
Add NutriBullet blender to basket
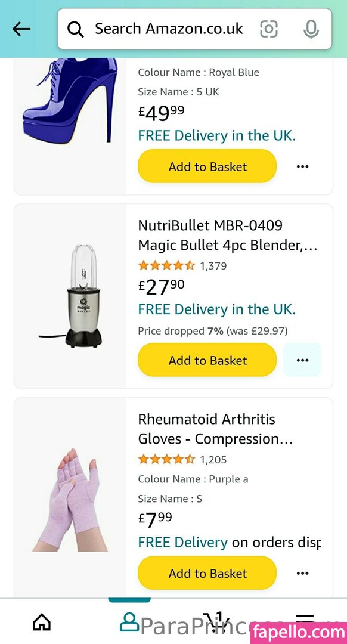pos(207,360)
